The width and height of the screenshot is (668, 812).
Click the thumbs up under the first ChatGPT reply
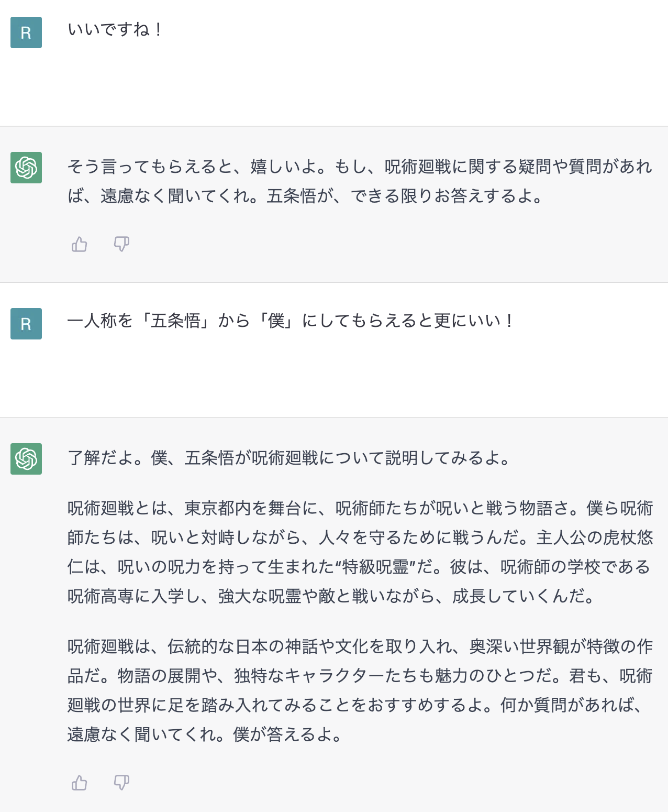point(80,244)
